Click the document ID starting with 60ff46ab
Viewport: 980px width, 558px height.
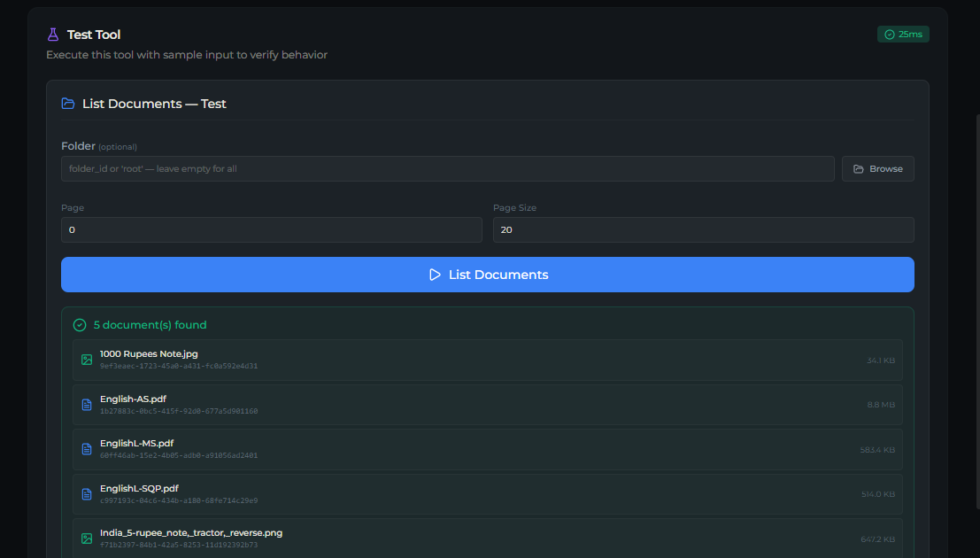coord(179,455)
